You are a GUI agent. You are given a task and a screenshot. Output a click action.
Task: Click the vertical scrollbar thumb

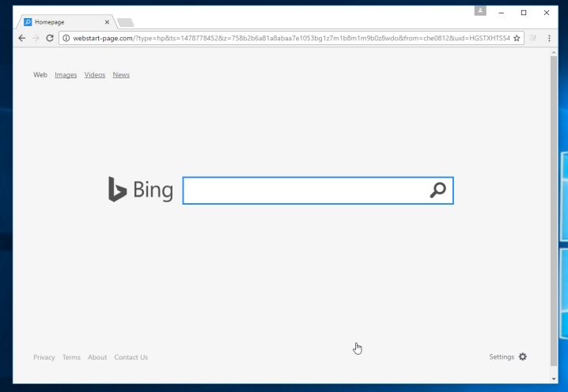tap(554, 211)
